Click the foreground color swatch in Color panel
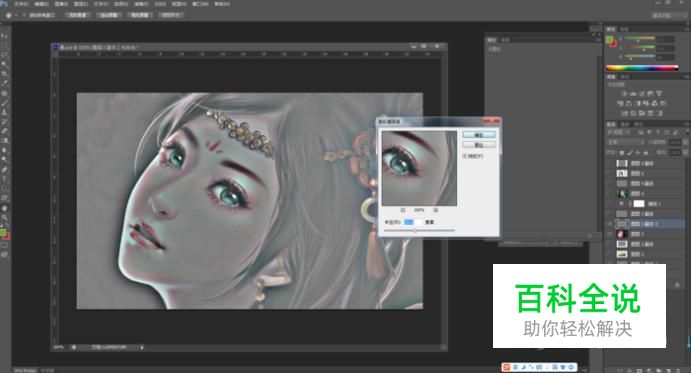 click(x=610, y=40)
